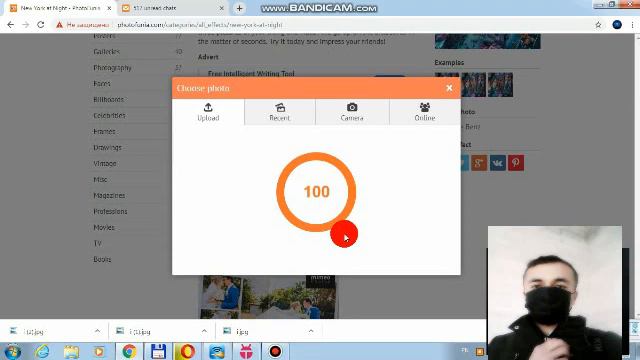
Task: Expand options for first downloaded jpg
Action: coord(97,331)
